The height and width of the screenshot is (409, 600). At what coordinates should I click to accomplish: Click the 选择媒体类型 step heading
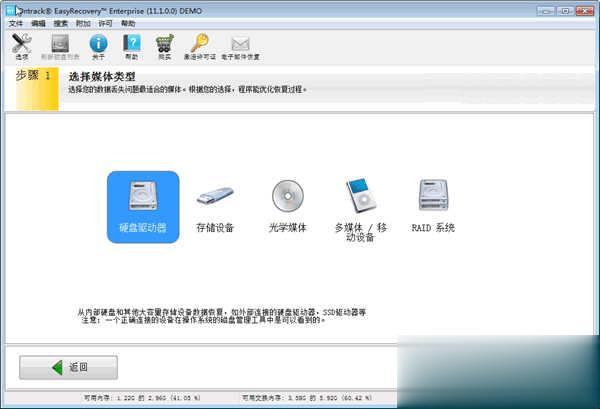pos(102,77)
